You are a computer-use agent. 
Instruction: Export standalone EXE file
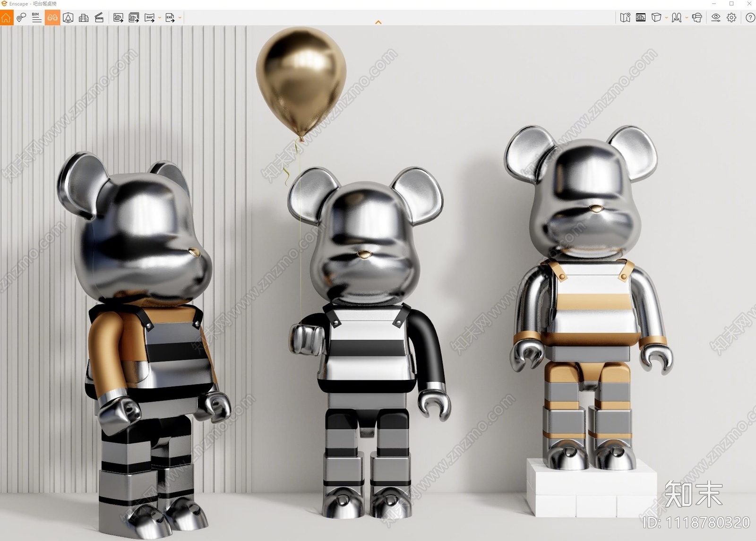170,18
